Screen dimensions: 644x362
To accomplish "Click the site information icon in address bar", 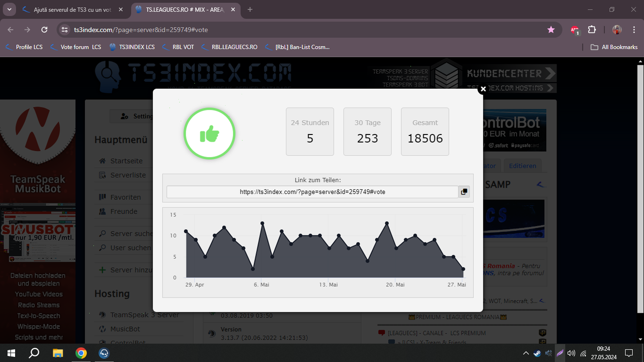I will click(64, 30).
